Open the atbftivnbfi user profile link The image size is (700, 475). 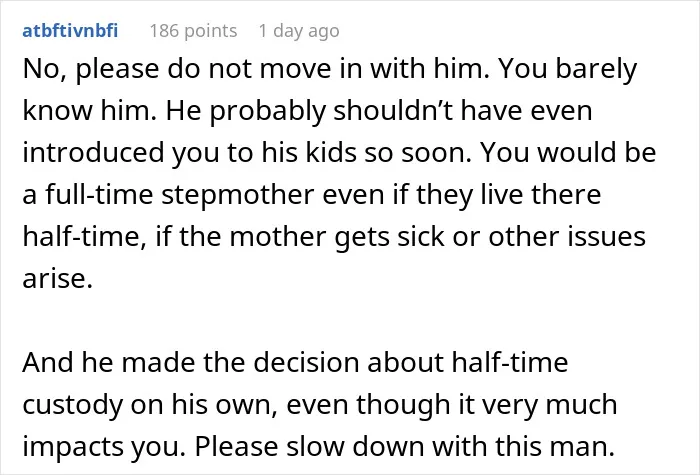coord(70,31)
